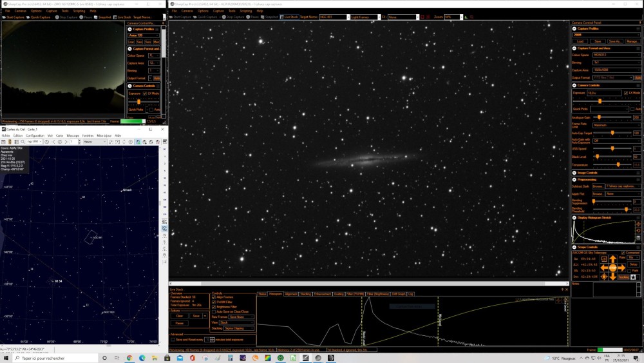The width and height of the screenshot is (644, 363).
Task: Click Task View icon on the taskbar
Action: [x=117, y=358]
